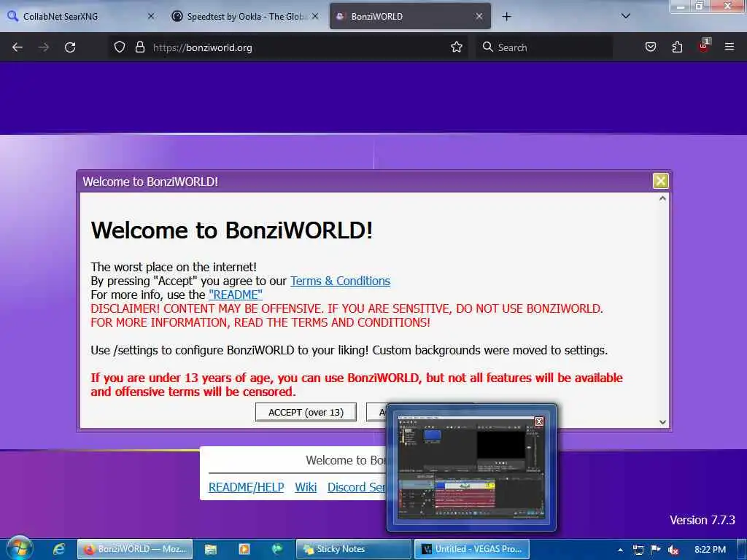
Task: Click the globe-like taskbar icon
Action: (276, 549)
